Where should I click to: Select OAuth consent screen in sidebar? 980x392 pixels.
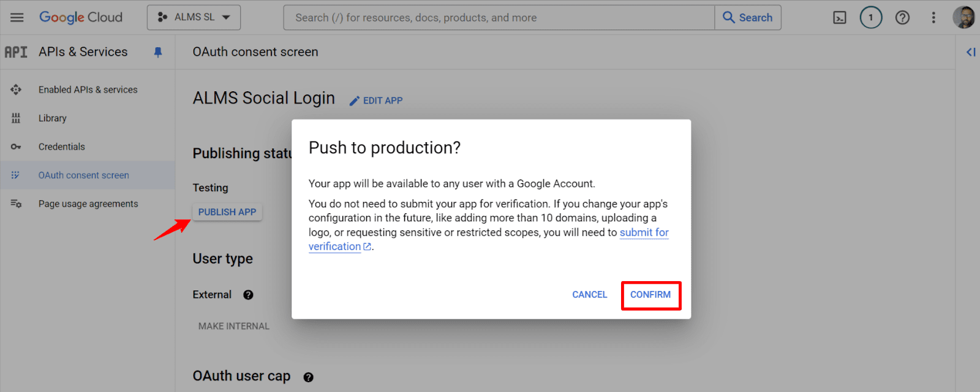(x=88, y=175)
